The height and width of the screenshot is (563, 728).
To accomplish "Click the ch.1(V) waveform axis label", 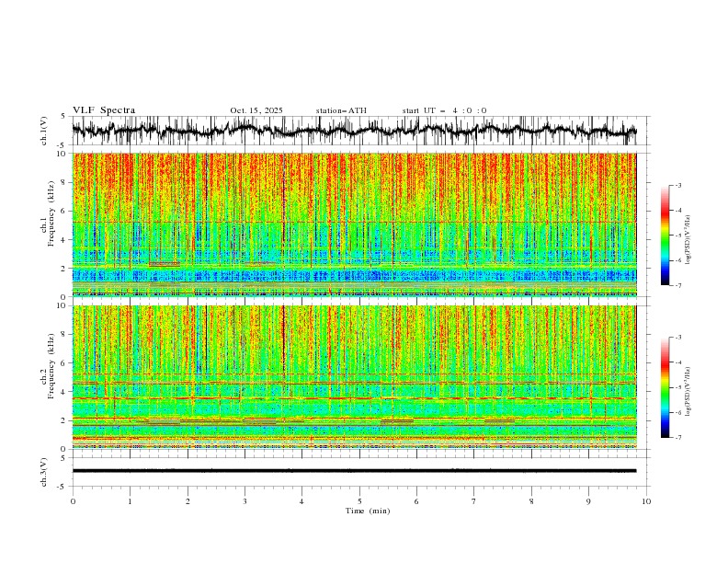I will [44, 131].
